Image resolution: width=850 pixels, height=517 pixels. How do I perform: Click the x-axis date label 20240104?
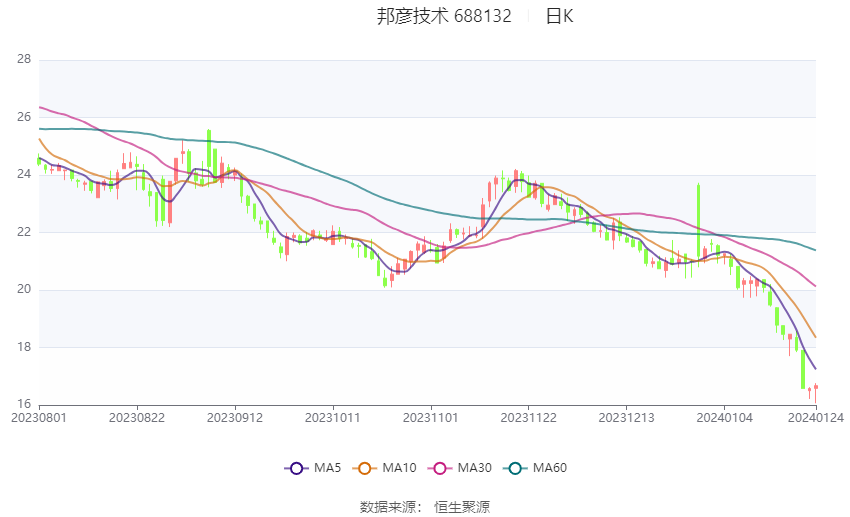(724, 418)
